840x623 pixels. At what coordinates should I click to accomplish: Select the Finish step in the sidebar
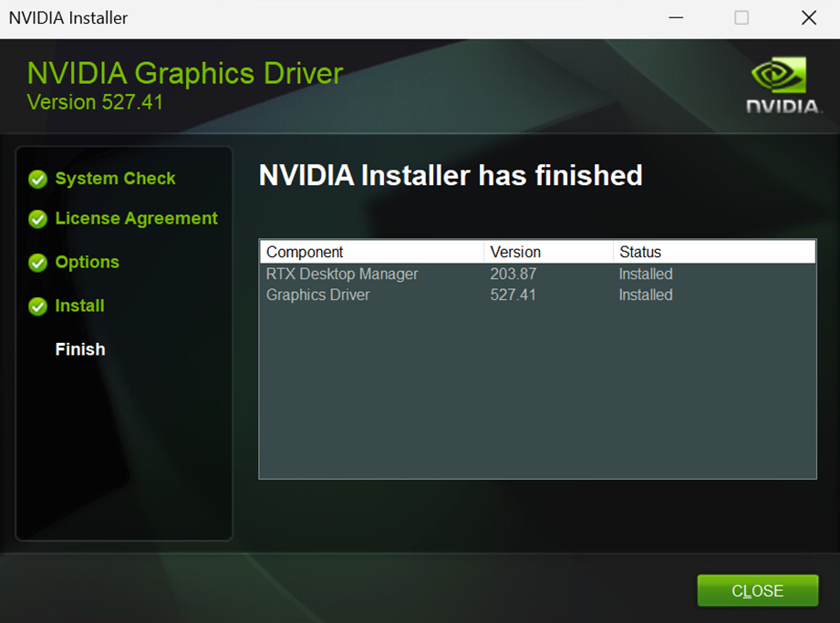[79, 349]
